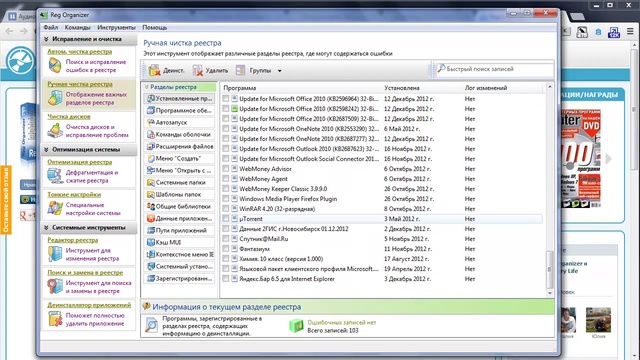This screenshot has width=640, height=360.
Task: Tick the µTorrent checkbox
Action: [226, 218]
